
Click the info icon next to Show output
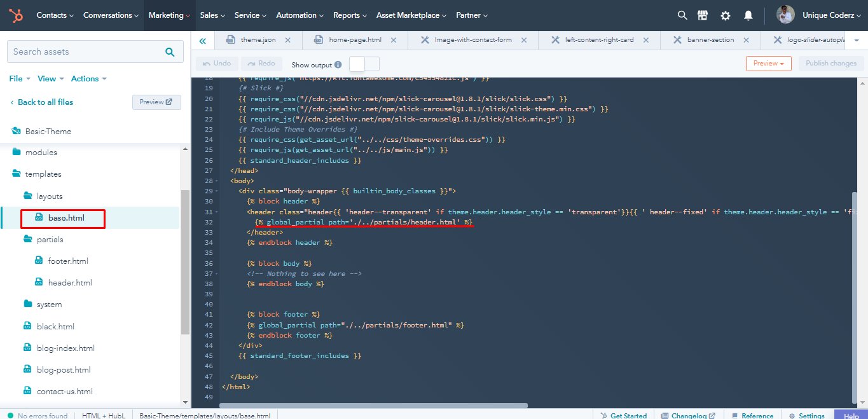338,65
